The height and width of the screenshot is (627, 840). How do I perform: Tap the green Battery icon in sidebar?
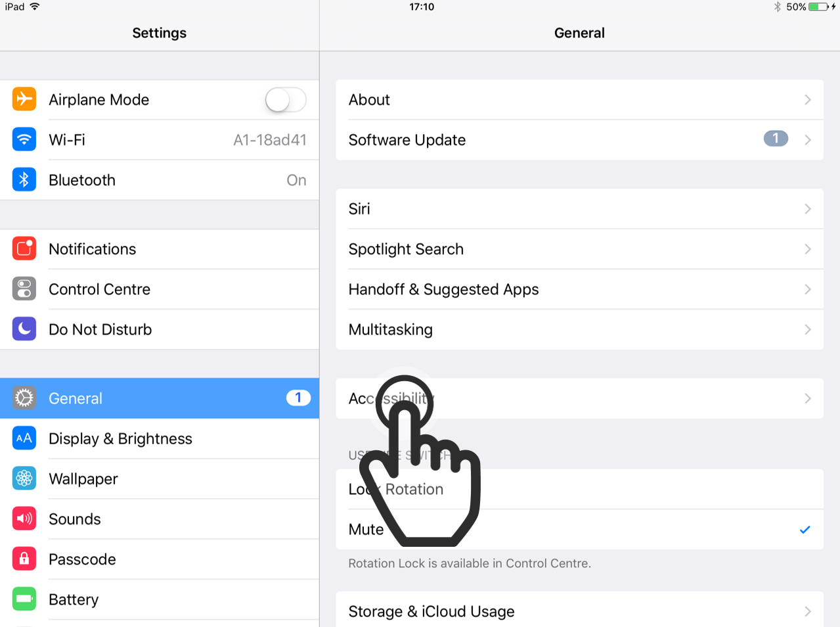[24, 599]
